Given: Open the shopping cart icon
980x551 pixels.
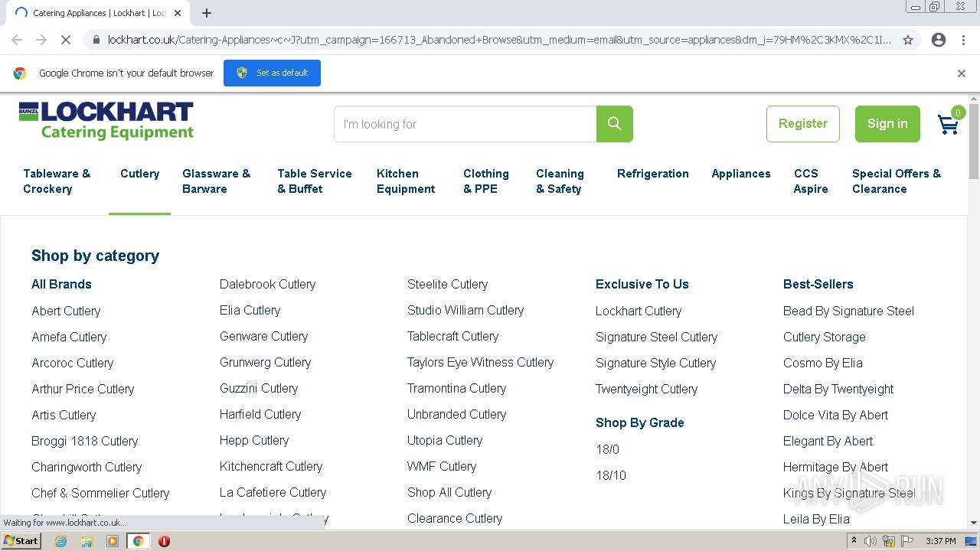Looking at the screenshot, I should click(x=949, y=123).
